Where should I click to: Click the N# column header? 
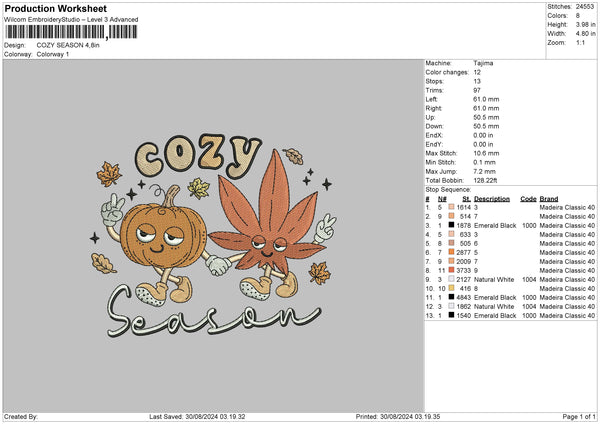[439, 199]
